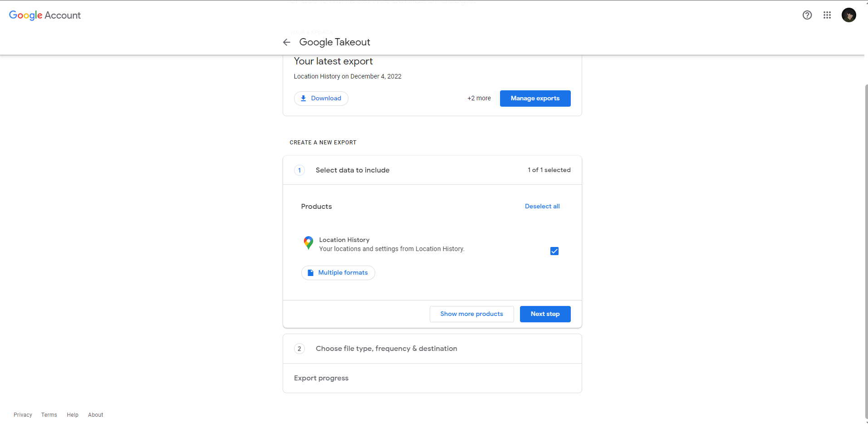
Task: Open the Help question mark icon
Action: (807, 15)
